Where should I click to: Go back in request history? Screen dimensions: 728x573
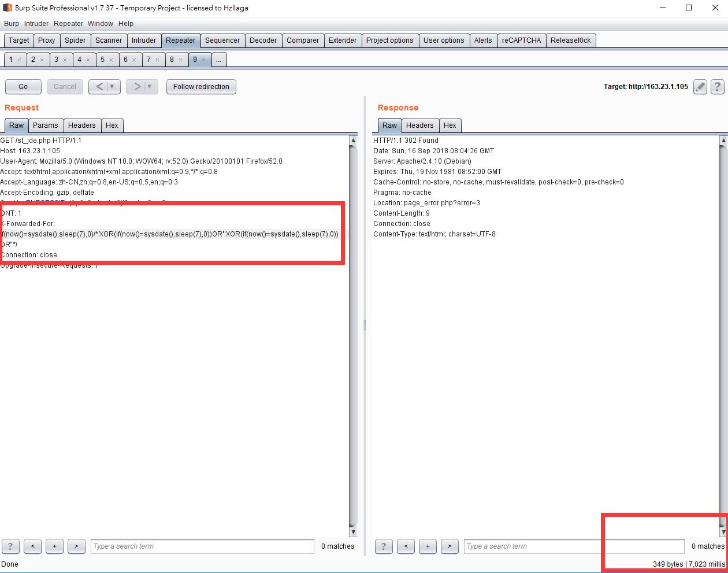pos(99,87)
